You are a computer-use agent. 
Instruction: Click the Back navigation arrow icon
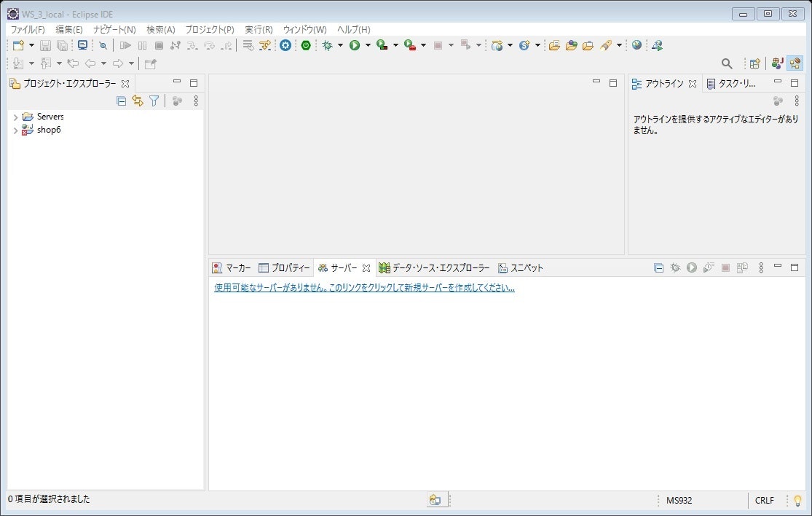[90, 63]
